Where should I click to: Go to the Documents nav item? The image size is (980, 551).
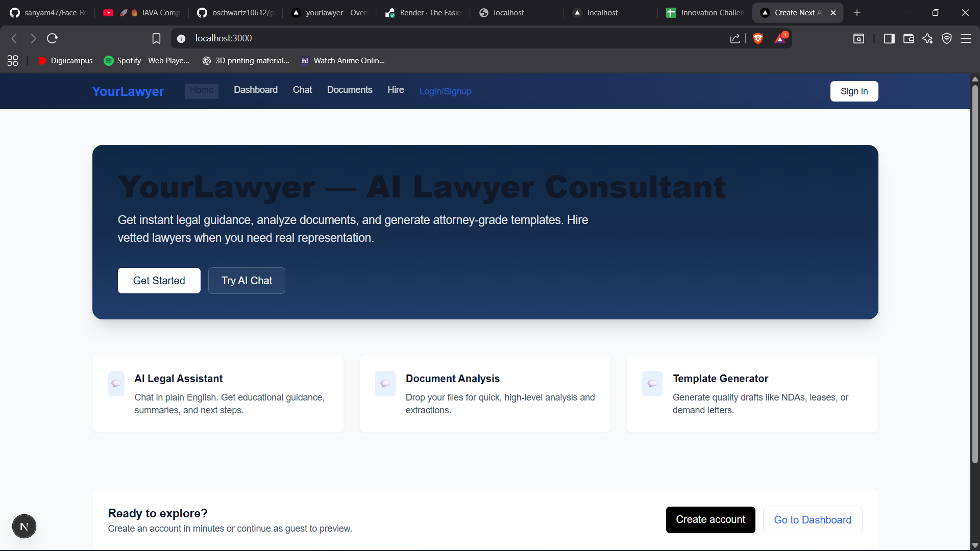[350, 90]
